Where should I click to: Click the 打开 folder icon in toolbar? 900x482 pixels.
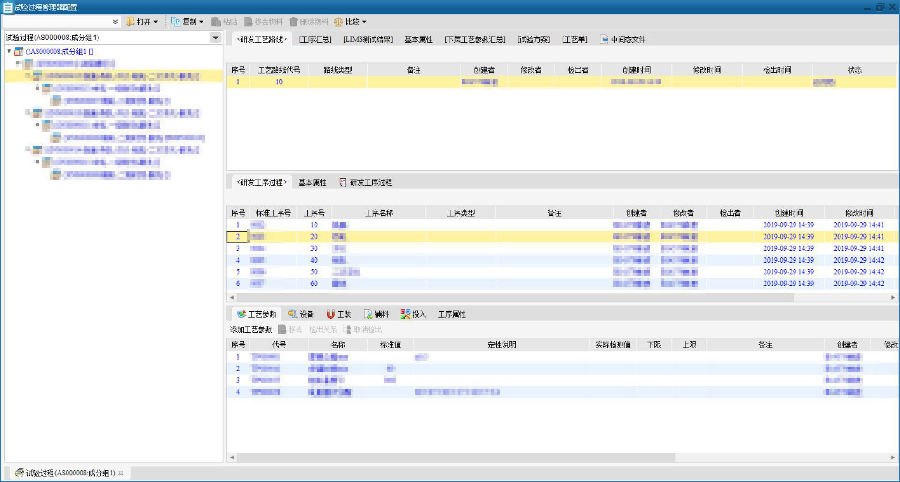(x=131, y=21)
